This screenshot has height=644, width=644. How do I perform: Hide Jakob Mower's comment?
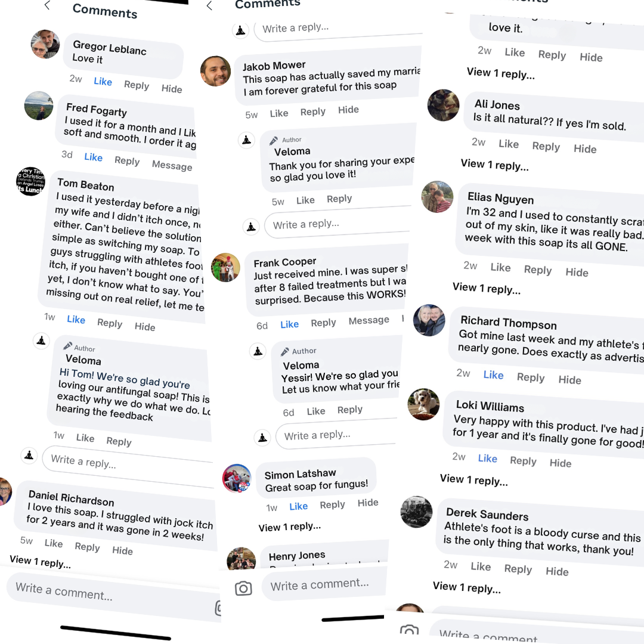click(x=348, y=110)
